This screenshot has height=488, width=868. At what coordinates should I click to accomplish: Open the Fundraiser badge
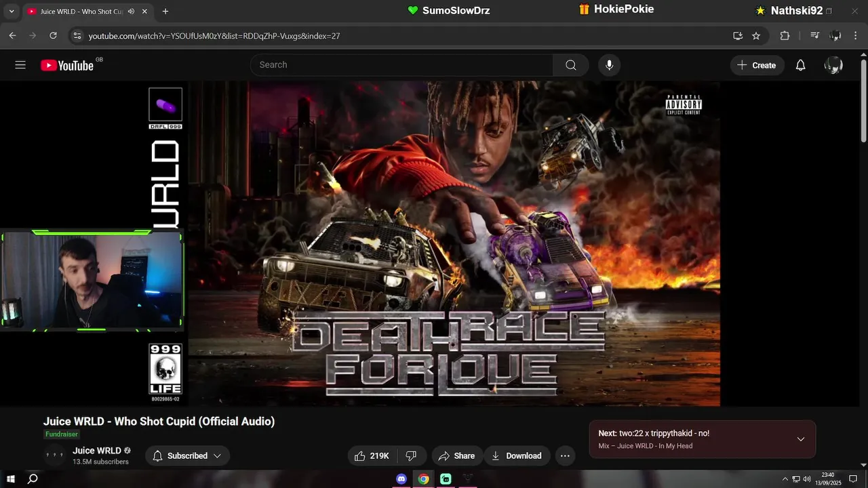coord(62,434)
